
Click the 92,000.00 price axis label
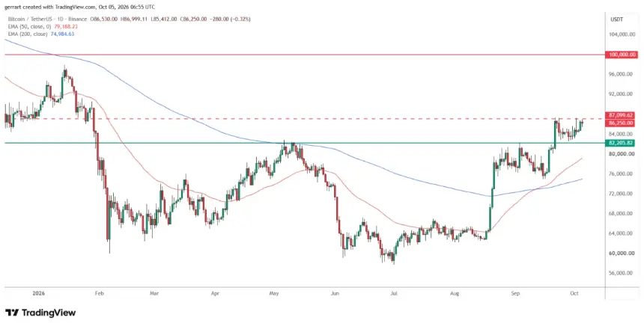pyautogui.click(x=622, y=94)
